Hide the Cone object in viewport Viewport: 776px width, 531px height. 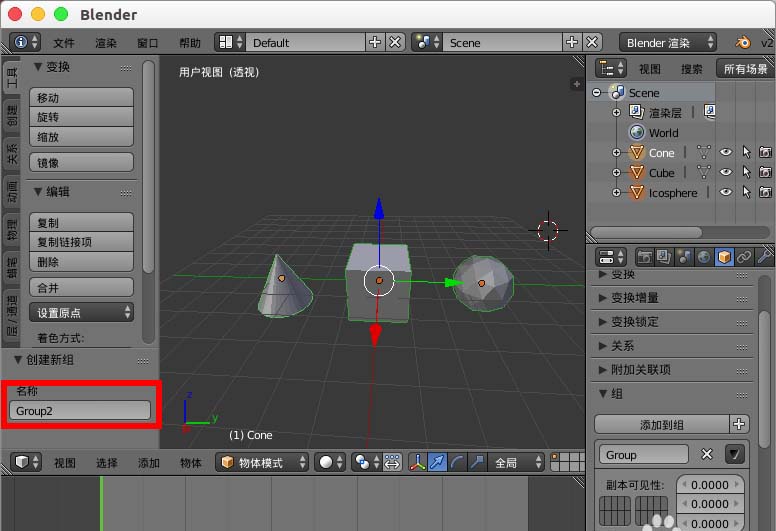(726, 152)
